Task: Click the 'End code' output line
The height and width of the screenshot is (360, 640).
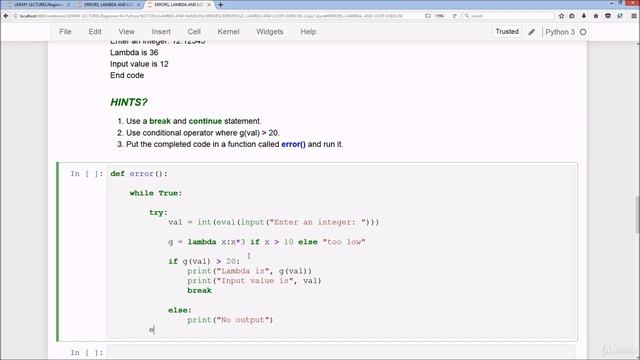Action: click(127, 76)
